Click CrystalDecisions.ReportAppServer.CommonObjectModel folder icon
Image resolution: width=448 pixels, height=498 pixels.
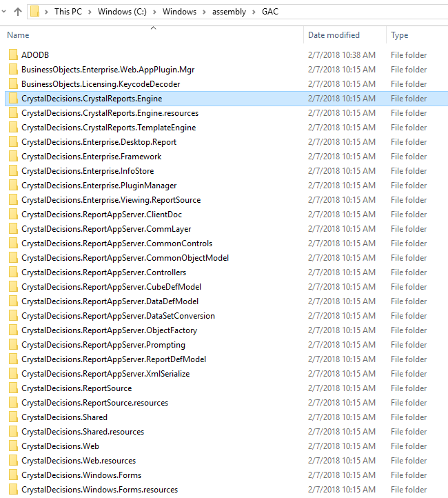[13, 257]
